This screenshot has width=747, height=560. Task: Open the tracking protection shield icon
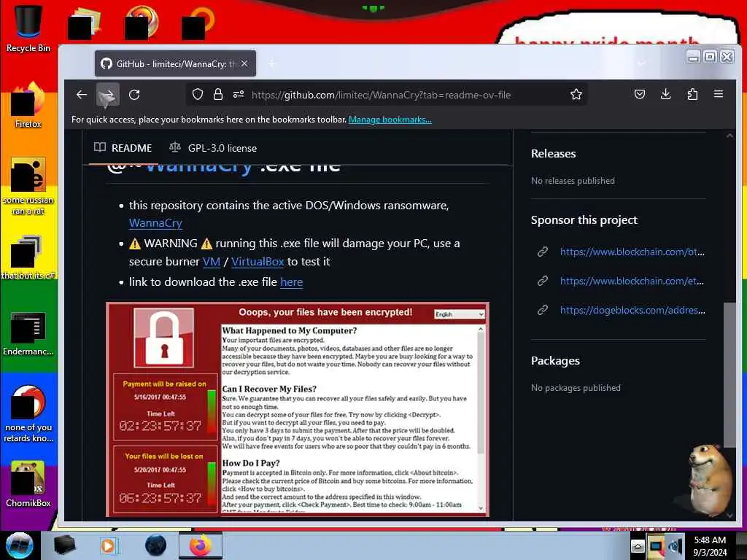(x=198, y=94)
